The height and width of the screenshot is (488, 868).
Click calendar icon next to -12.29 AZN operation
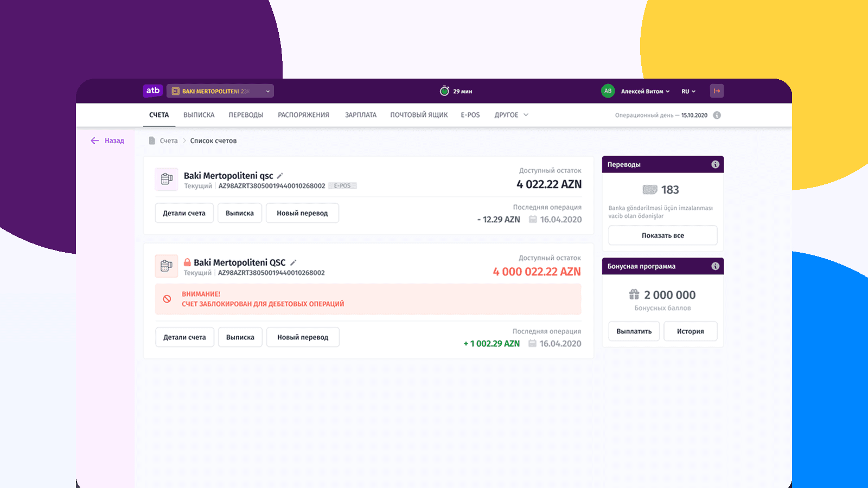coord(533,219)
